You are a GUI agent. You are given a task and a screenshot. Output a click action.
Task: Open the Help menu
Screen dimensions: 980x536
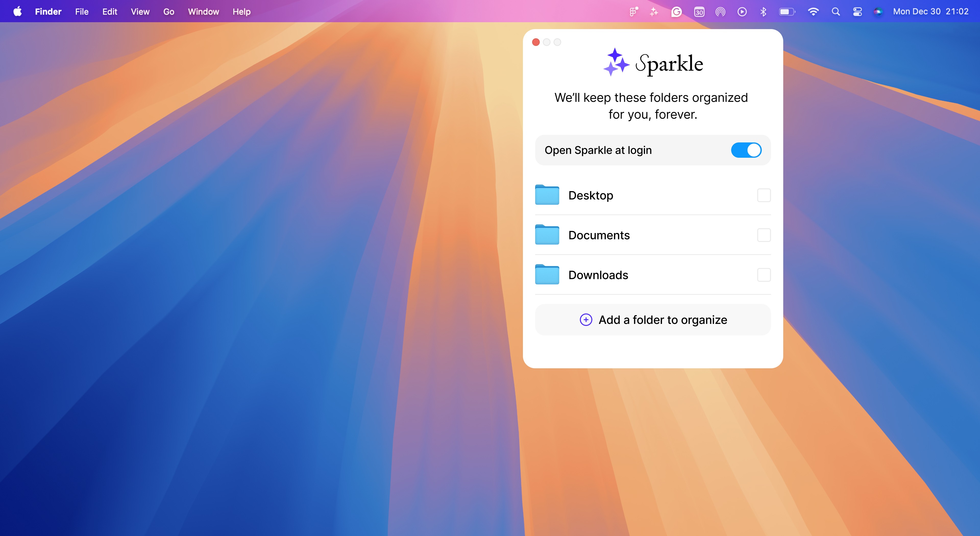[242, 12]
